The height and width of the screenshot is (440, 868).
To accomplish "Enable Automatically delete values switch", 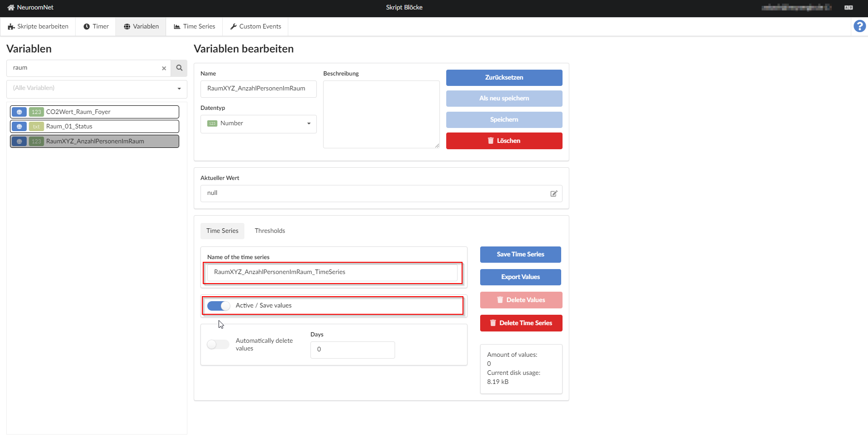I will (x=218, y=345).
